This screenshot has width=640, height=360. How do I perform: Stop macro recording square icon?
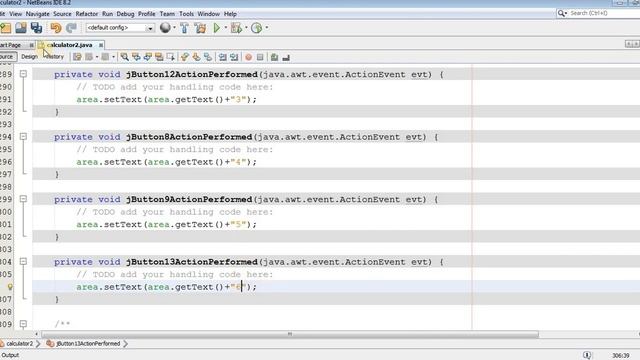point(260,57)
